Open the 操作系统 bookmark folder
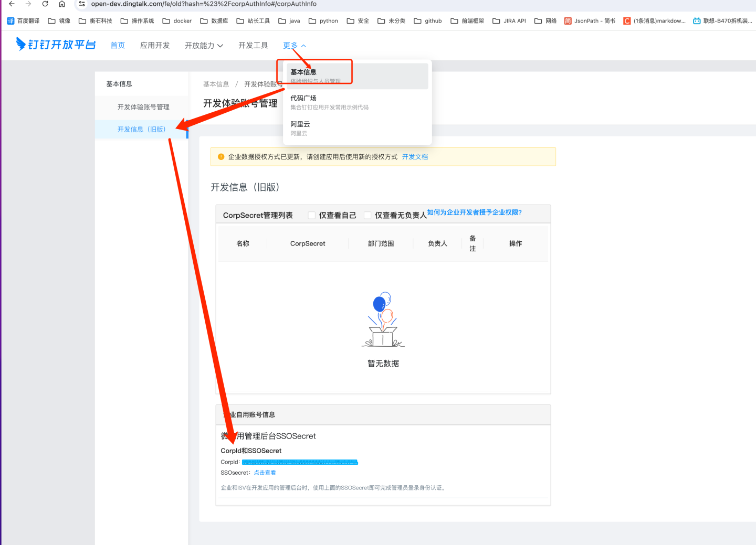 coord(138,21)
